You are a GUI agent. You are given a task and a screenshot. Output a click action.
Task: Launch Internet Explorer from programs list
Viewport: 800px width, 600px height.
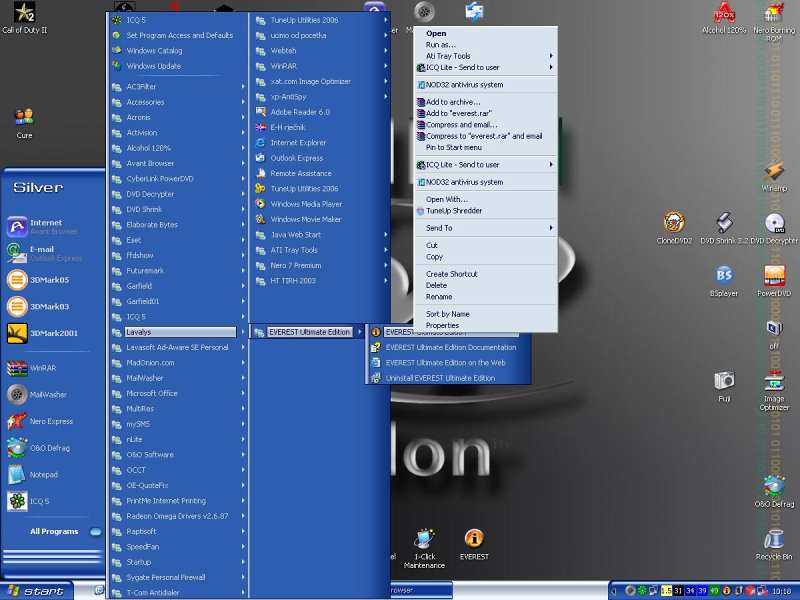[x=321, y=143]
